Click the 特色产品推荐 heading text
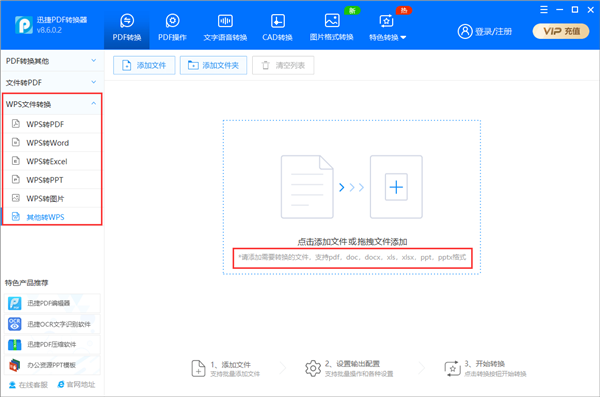Screen dimensions: 600x397 coord(26,283)
